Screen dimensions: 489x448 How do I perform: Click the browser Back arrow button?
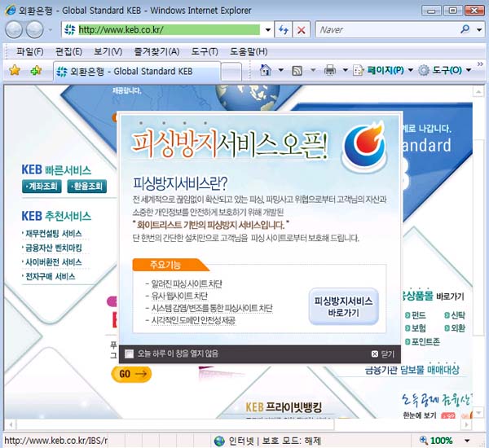[15, 29]
